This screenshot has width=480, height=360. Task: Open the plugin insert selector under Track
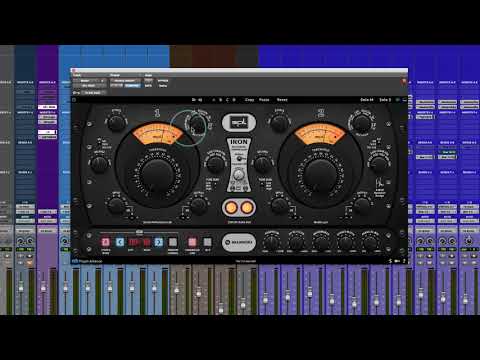(90, 86)
